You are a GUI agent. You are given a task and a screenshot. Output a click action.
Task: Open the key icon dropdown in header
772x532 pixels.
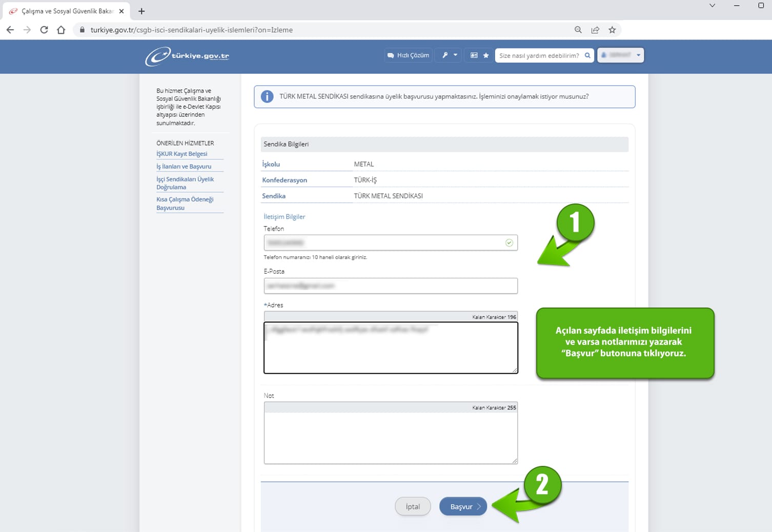click(x=449, y=55)
